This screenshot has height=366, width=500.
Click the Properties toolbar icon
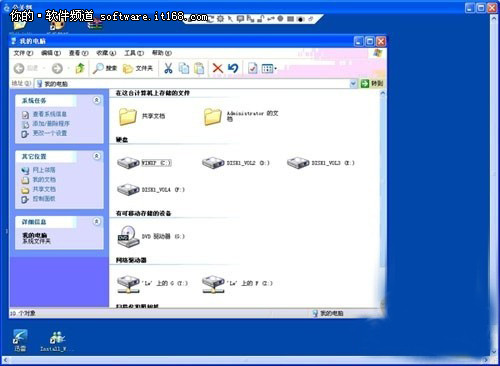pyautogui.click(x=253, y=68)
